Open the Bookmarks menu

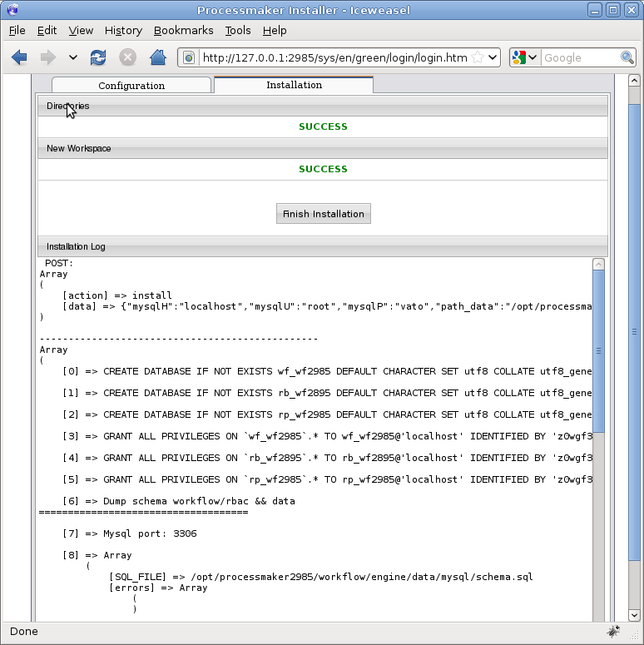pyautogui.click(x=183, y=30)
